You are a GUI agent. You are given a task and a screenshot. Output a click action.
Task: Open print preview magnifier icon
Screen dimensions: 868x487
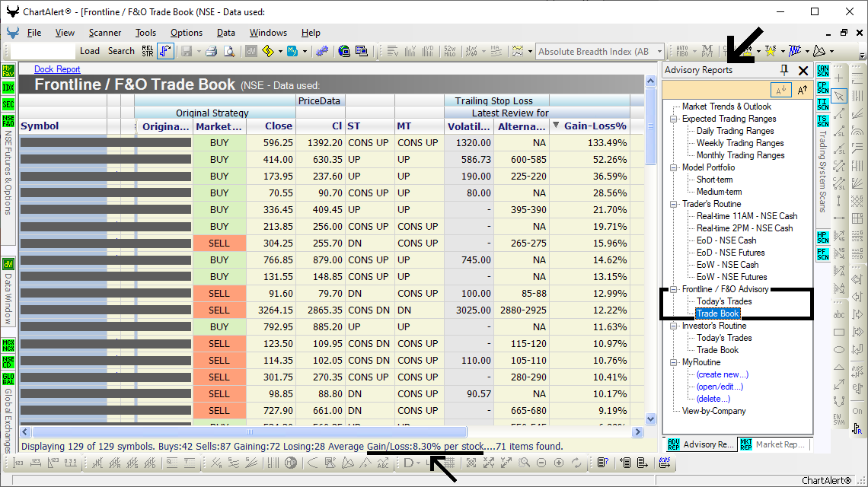pos(229,51)
